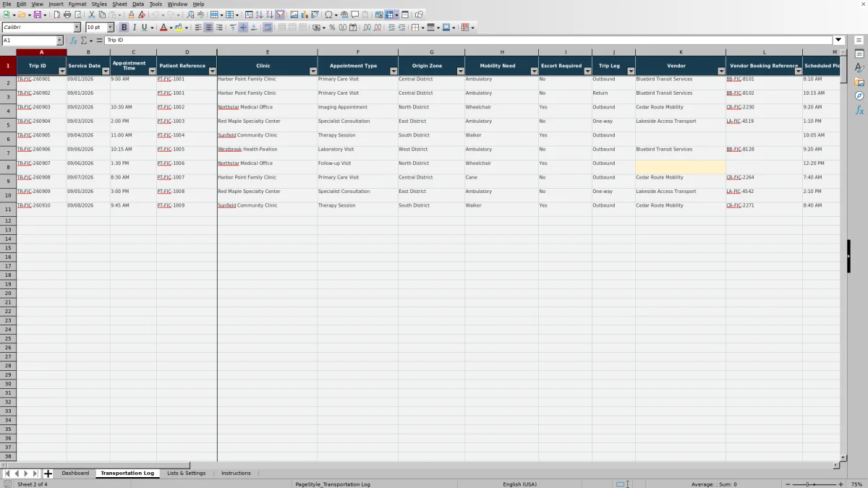Select column header E
This screenshot has height=488, width=868.
(x=267, y=52)
